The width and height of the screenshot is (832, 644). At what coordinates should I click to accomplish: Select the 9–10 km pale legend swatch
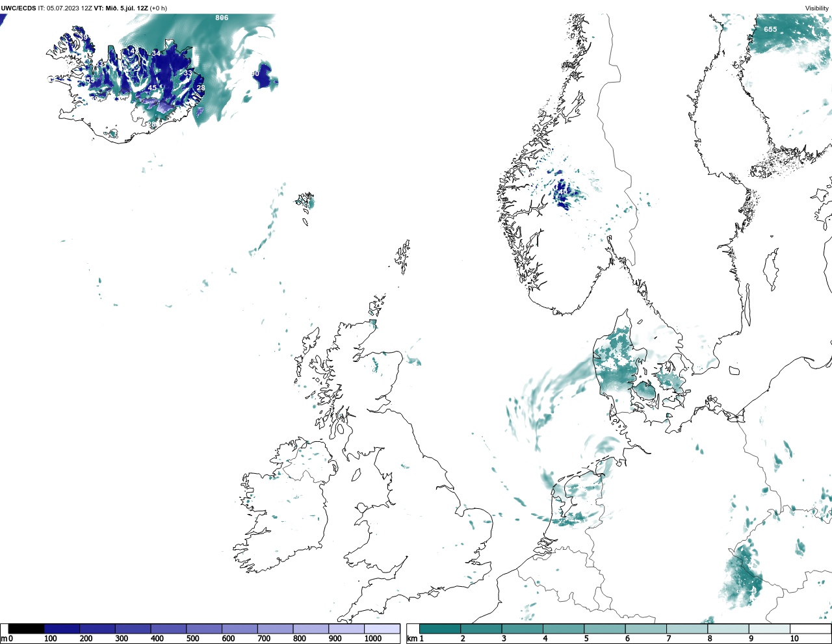tap(769, 628)
